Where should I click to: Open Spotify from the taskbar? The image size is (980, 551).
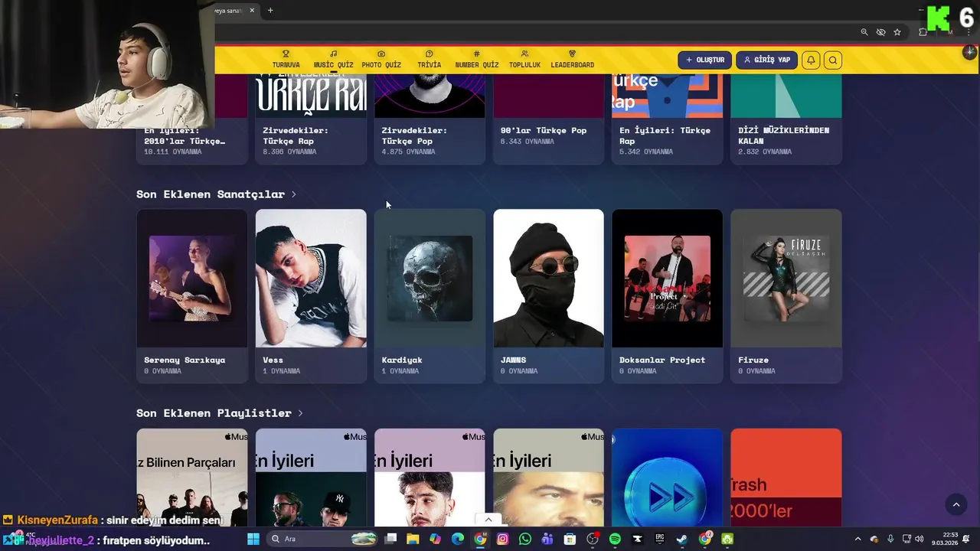(x=615, y=539)
